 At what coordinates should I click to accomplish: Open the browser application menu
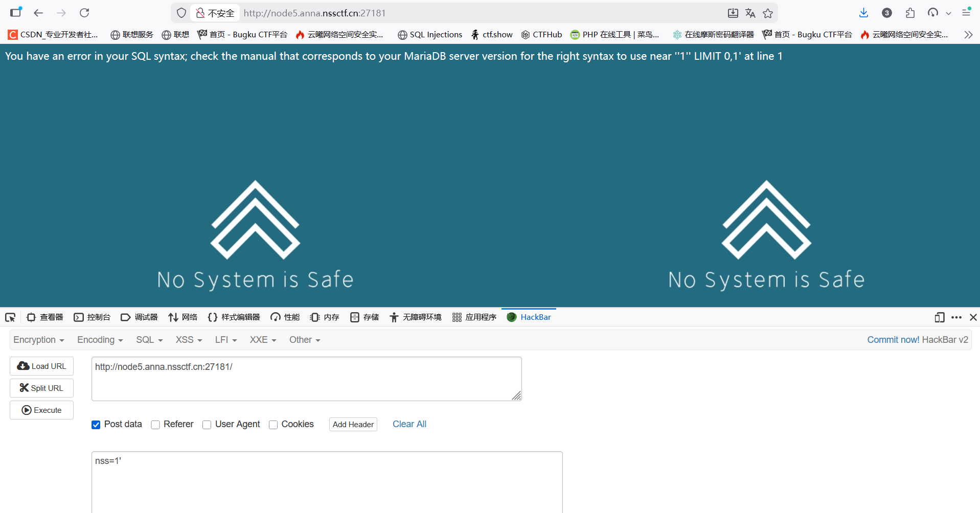pyautogui.click(x=966, y=13)
